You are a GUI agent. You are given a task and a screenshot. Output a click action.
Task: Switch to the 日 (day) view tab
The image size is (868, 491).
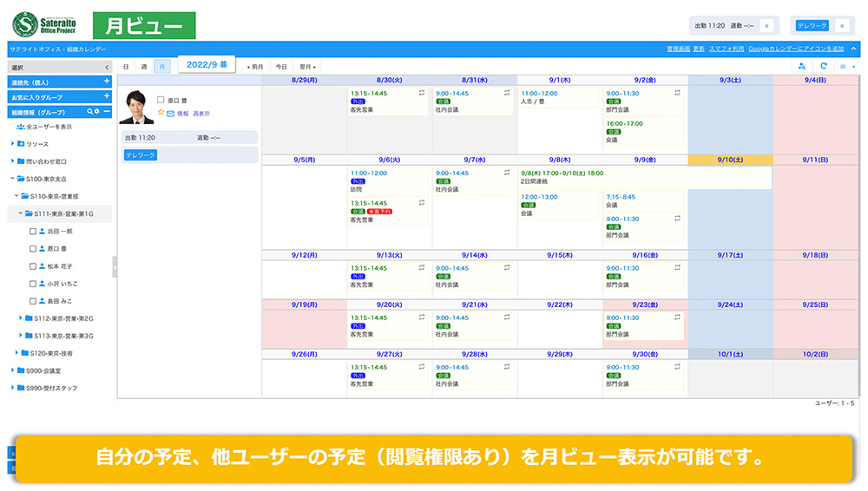coord(126,66)
